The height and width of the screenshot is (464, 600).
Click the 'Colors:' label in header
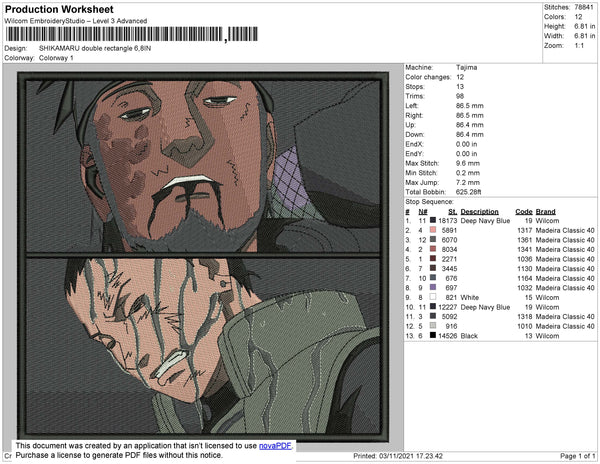554,17
